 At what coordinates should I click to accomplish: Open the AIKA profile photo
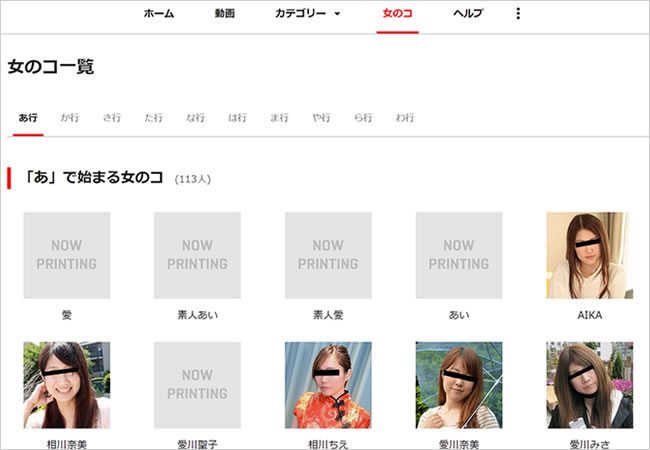589,255
